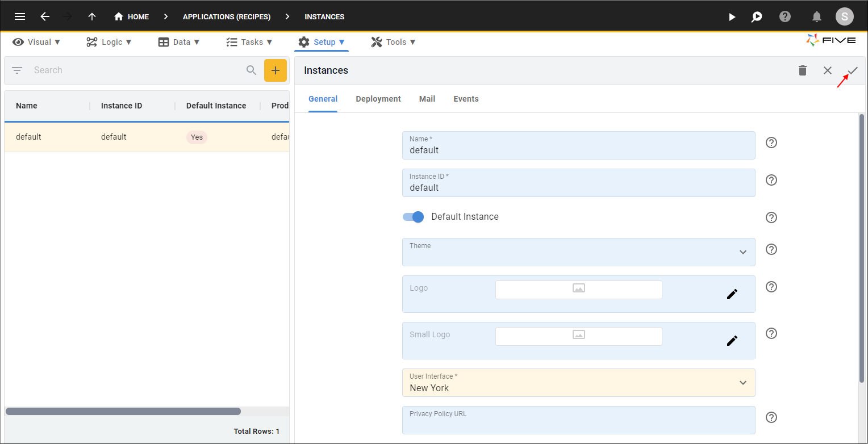Image resolution: width=868 pixels, height=444 pixels.
Task: Disable the Default Instance toggle
Action: tap(413, 217)
